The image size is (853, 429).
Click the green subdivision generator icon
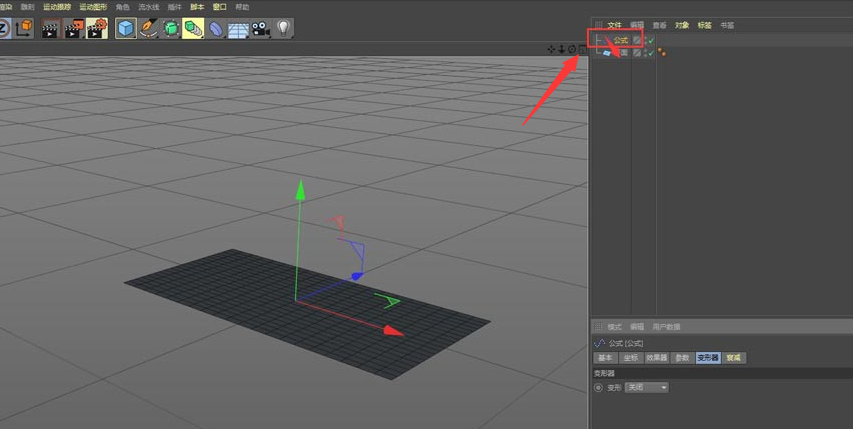click(171, 28)
